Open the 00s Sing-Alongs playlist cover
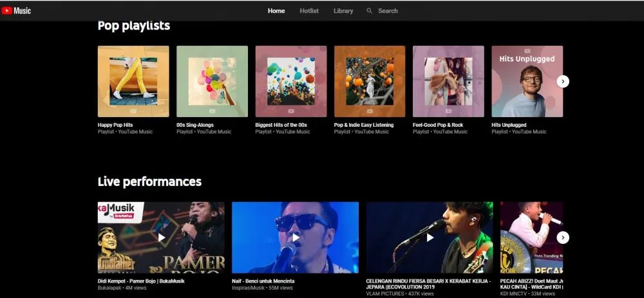The width and height of the screenshot is (644, 298). coord(212,81)
